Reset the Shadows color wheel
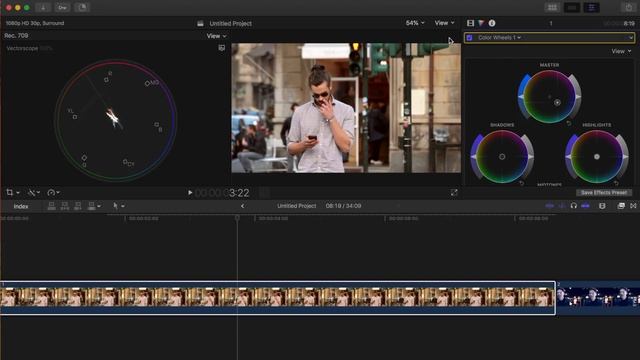This screenshot has width=640, height=360. click(522, 183)
